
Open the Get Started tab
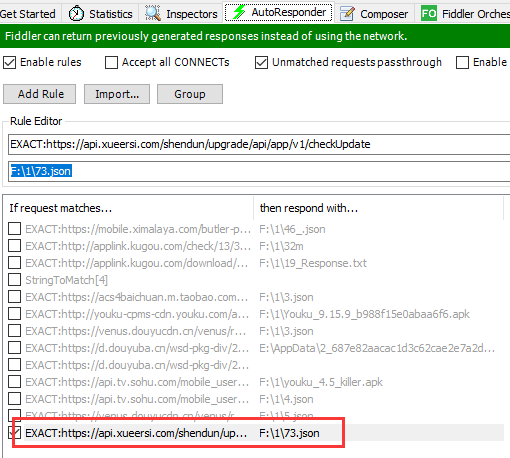pos(28,14)
